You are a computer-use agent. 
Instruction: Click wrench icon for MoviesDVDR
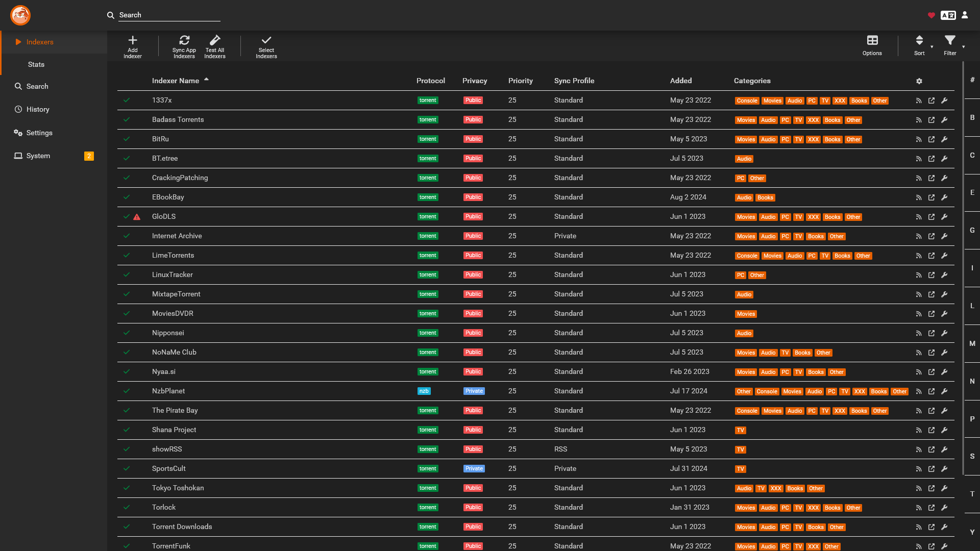(944, 314)
